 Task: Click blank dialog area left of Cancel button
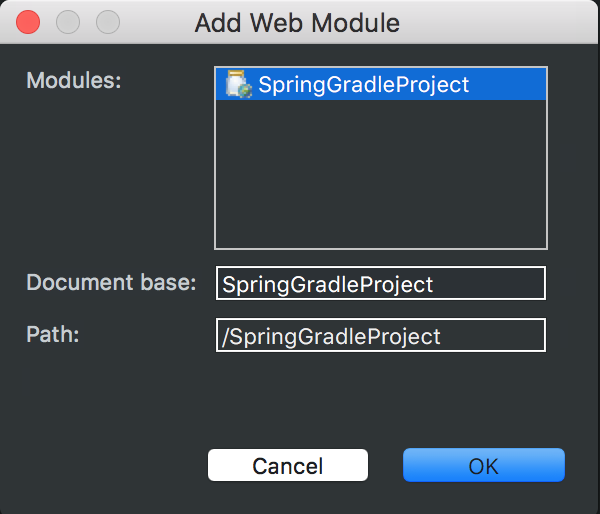pos(110,466)
